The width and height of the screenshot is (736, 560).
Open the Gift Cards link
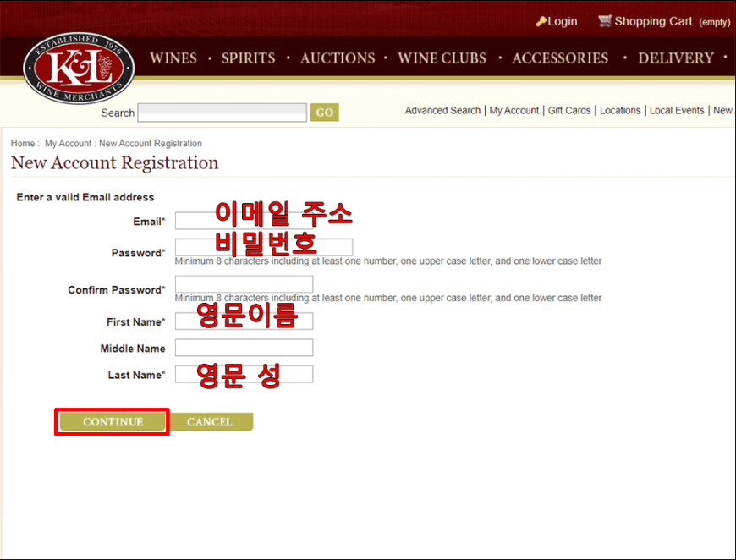pyautogui.click(x=568, y=110)
